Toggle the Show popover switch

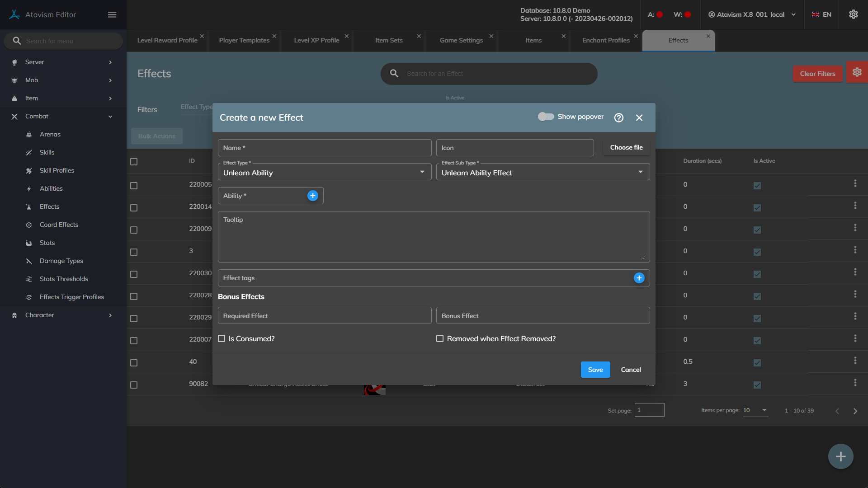(546, 117)
